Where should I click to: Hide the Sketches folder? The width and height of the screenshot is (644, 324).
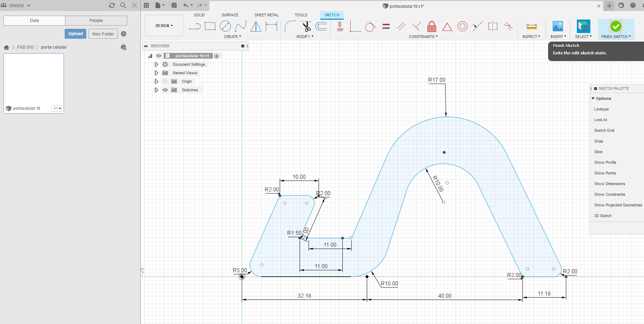165,90
